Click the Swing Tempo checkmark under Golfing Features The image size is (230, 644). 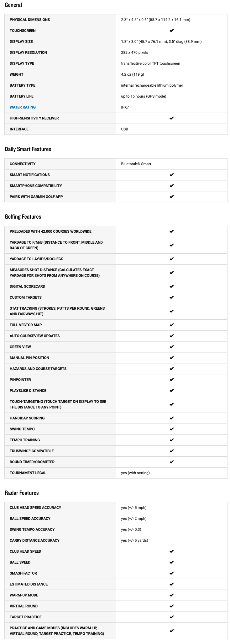point(171,429)
